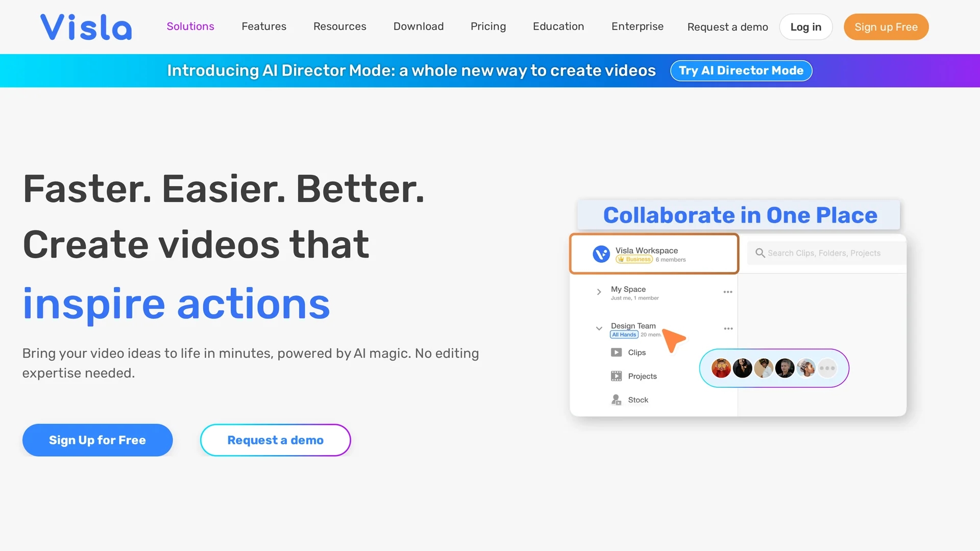980x551 pixels.
Task: Click the Stock person icon
Action: pyautogui.click(x=617, y=400)
